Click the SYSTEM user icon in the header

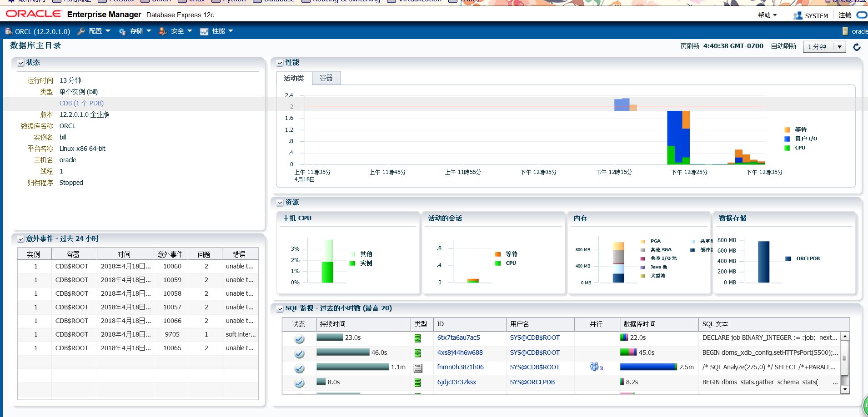[x=798, y=15]
